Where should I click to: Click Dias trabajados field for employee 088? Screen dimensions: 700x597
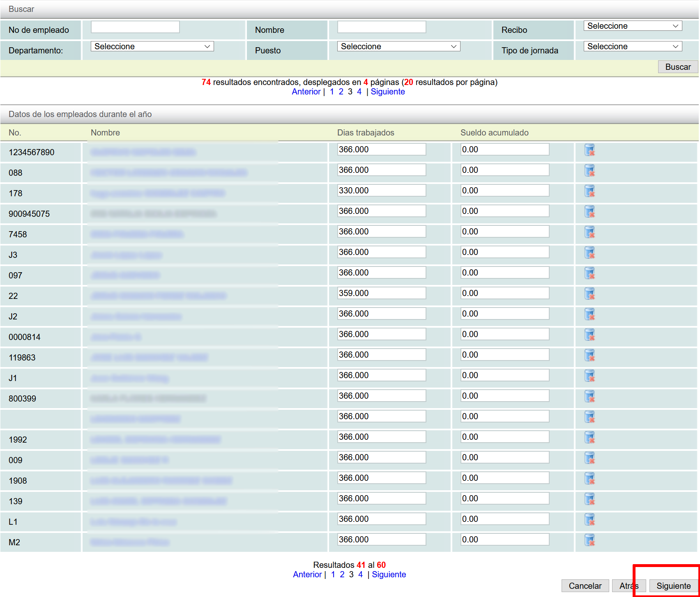click(x=381, y=170)
